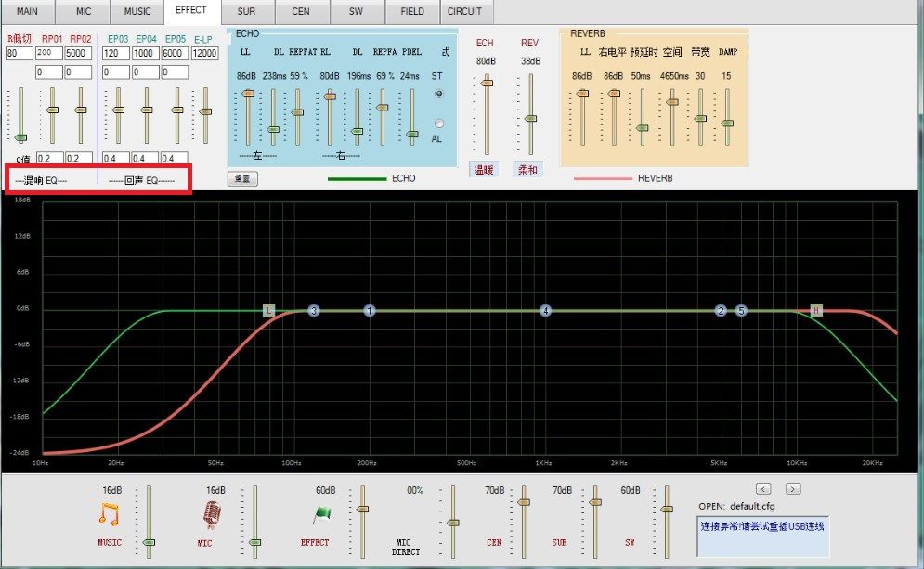
Task: Go to previous preset with left arrow
Action: click(763, 489)
